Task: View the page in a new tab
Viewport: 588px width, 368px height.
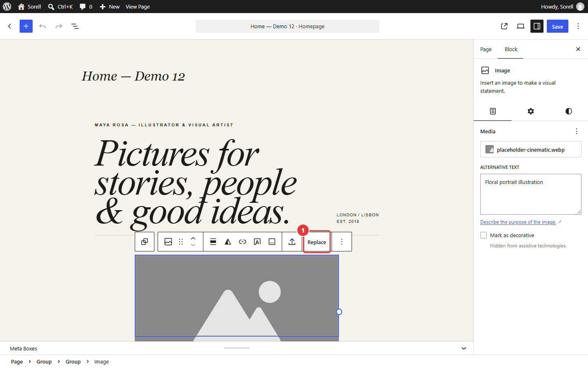Action: coord(504,26)
